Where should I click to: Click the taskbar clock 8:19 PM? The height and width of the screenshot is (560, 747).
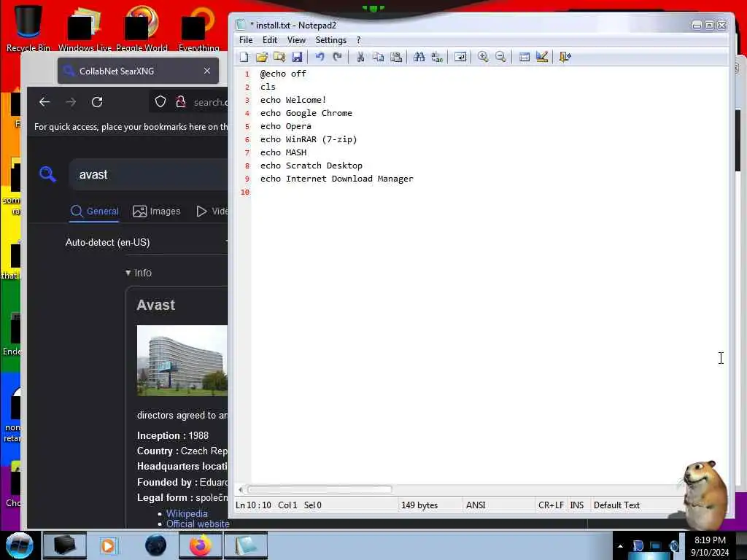pos(710,540)
